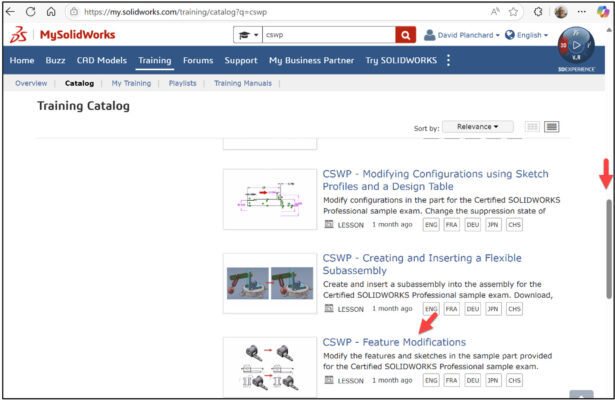Switch to list view layout icon
This screenshot has width=615, height=400.
tap(551, 127)
